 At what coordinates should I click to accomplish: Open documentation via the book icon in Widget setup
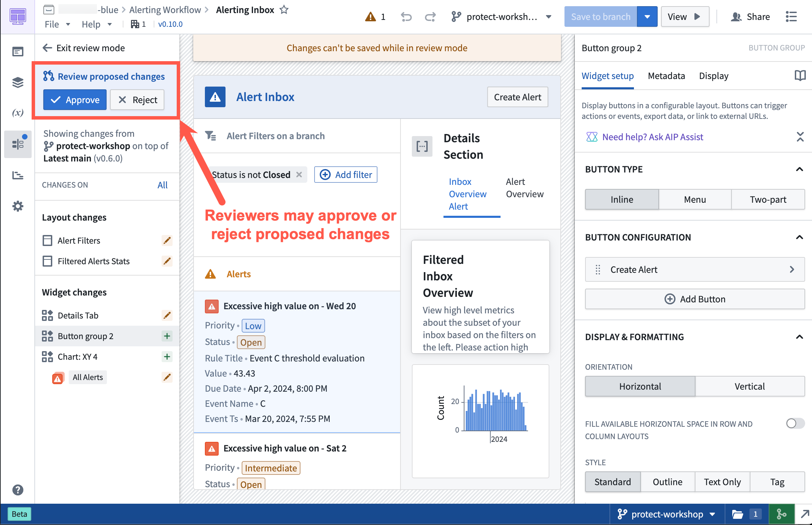pyautogui.click(x=800, y=75)
